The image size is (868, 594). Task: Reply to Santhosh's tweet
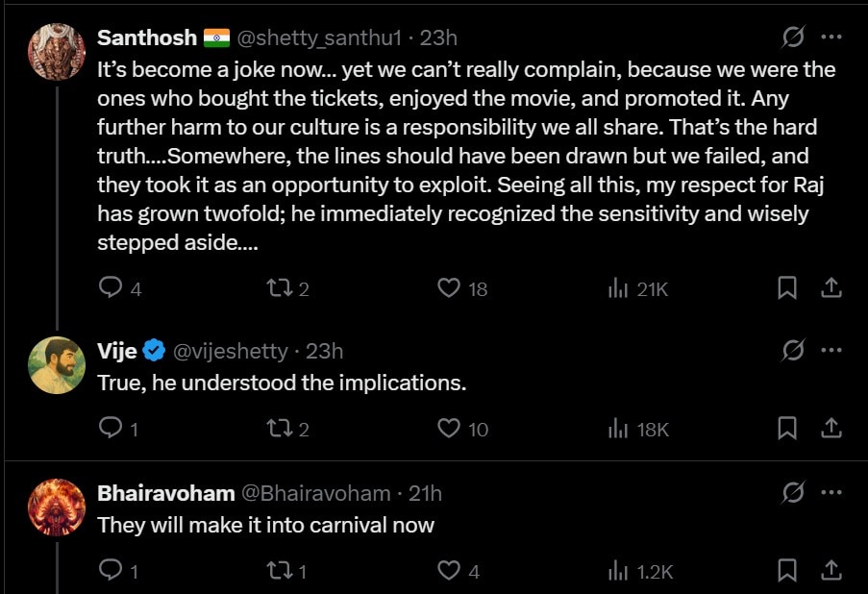(x=112, y=287)
